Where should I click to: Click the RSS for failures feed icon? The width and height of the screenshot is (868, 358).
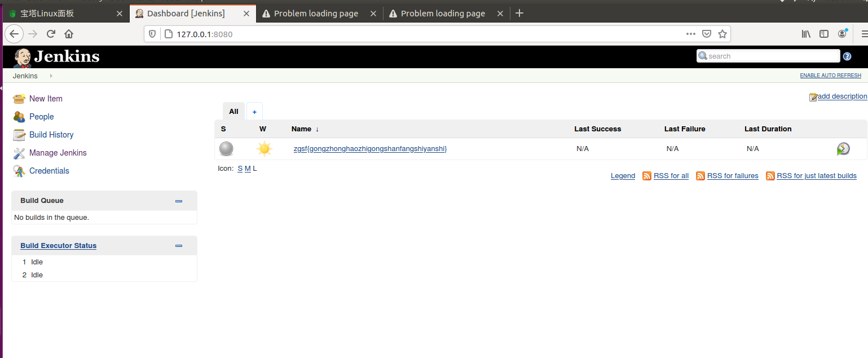pos(700,176)
